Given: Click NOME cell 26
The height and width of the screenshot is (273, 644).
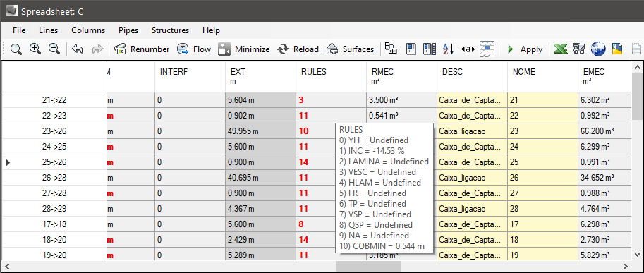Looking at the screenshot, I should tap(542, 178).
